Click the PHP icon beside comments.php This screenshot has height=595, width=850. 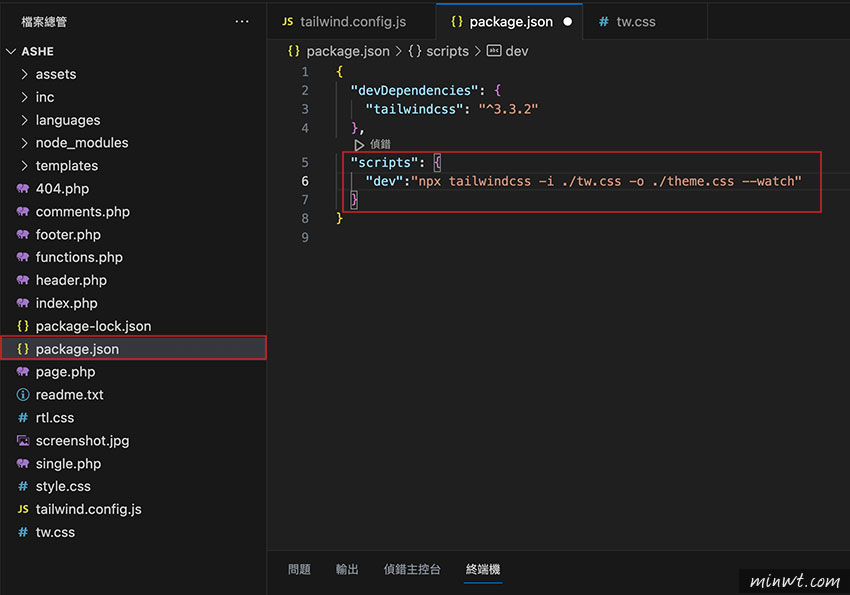coord(23,211)
